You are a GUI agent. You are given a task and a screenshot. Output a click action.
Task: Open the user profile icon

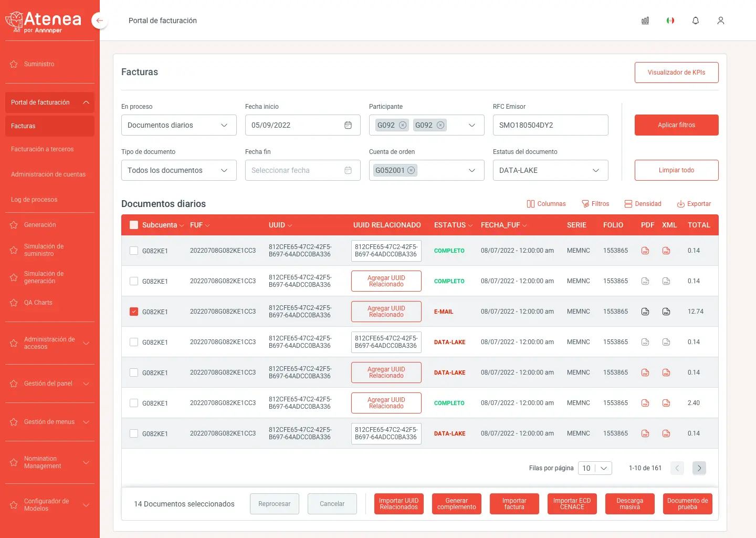click(721, 20)
